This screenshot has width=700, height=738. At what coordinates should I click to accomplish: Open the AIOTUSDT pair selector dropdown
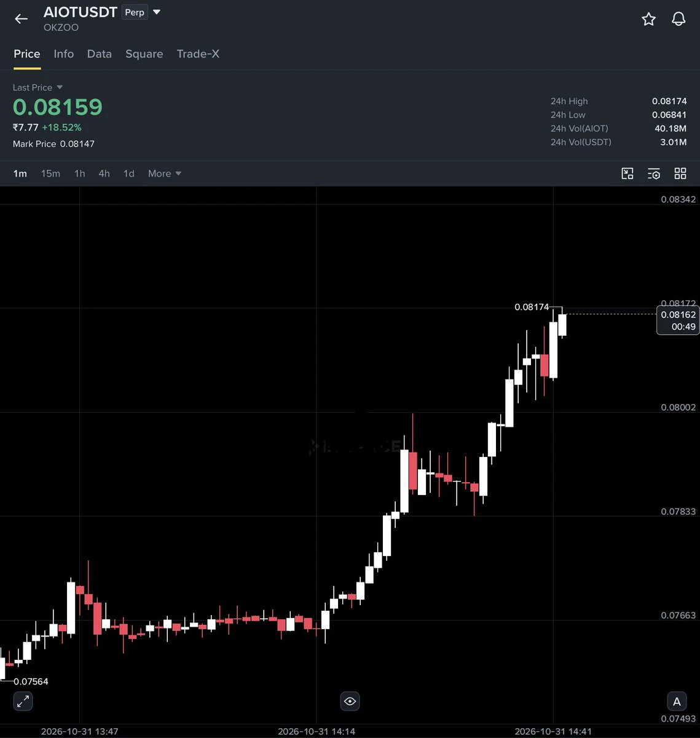coord(156,12)
